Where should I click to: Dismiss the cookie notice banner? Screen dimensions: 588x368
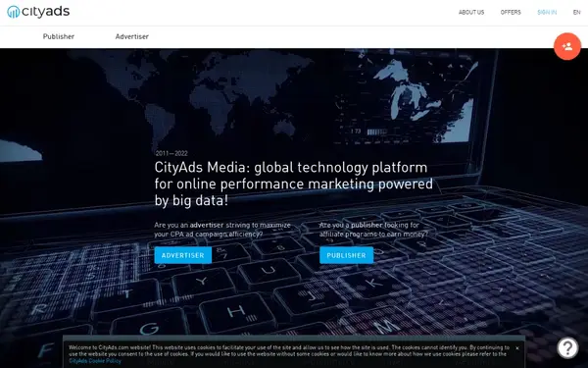click(x=517, y=348)
